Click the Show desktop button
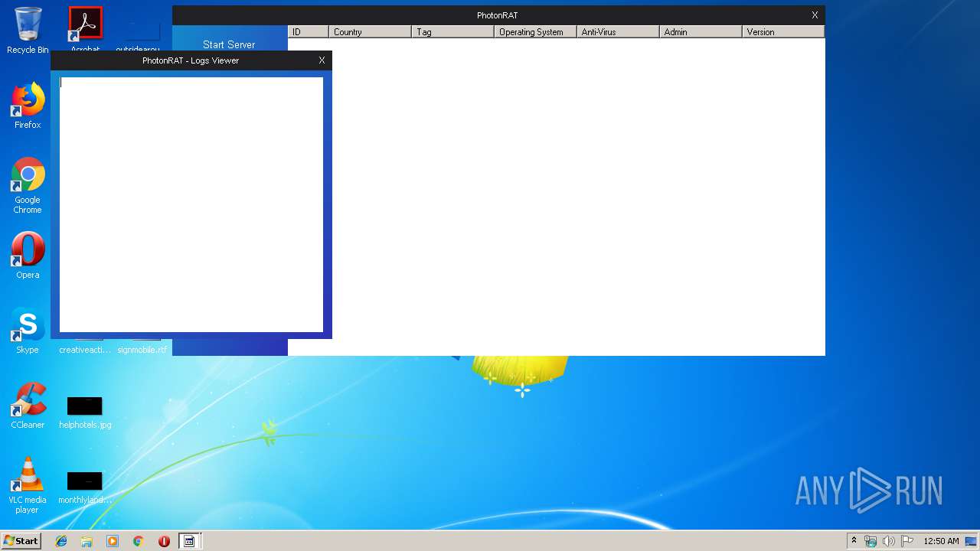 972,541
